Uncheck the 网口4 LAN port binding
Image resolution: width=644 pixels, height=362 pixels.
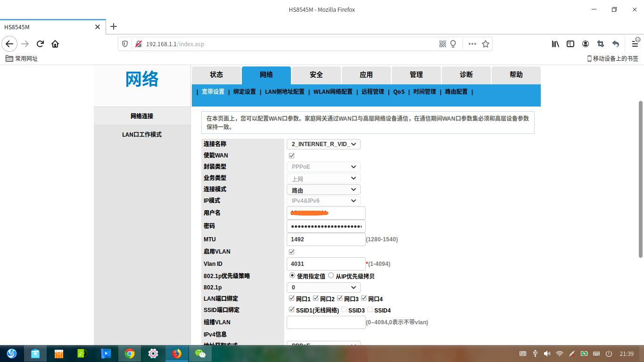tap(363, 298)
